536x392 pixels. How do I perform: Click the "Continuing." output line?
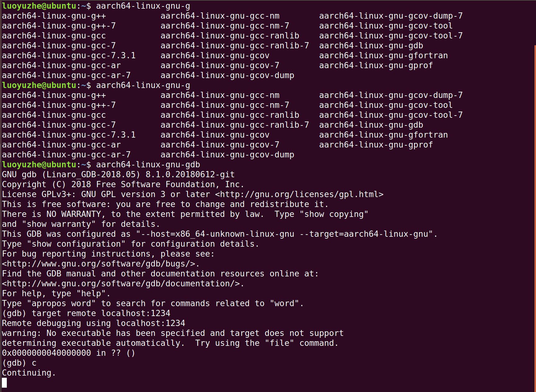click(x=29, y=373)
